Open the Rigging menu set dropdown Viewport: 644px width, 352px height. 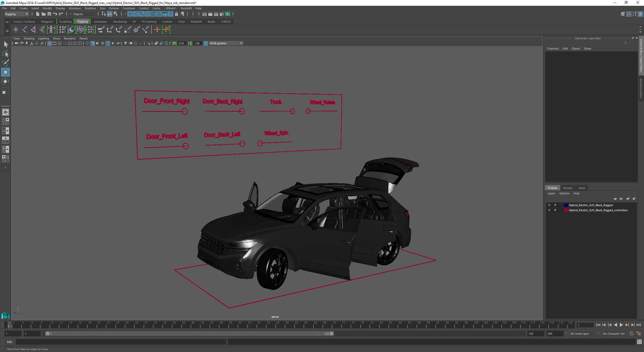[17, 14]
